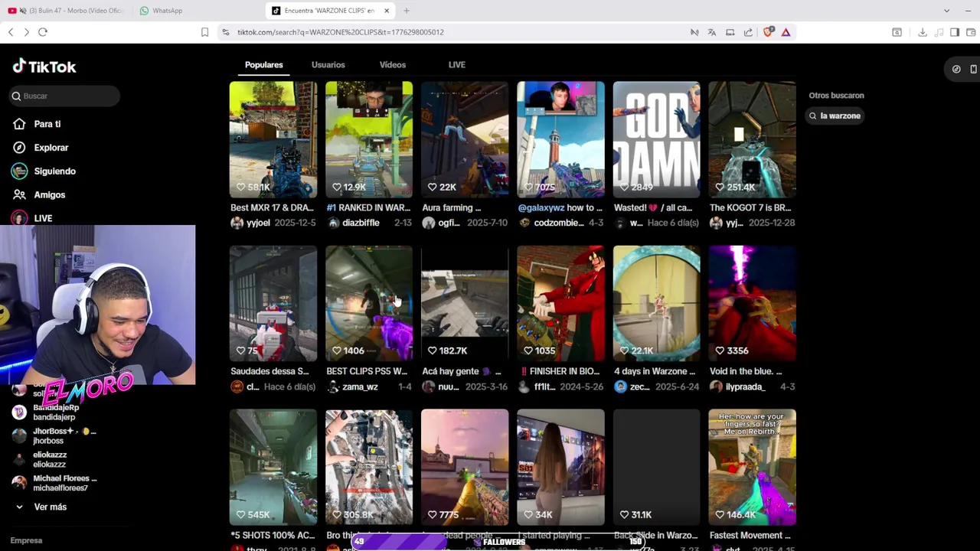Screen dimensions: 980x551
Task: Select the Populares search tab
Action: pos(264,65)
